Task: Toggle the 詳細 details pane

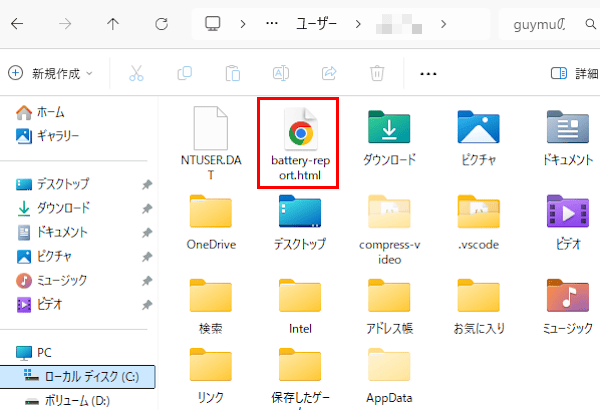Action: 575,73
